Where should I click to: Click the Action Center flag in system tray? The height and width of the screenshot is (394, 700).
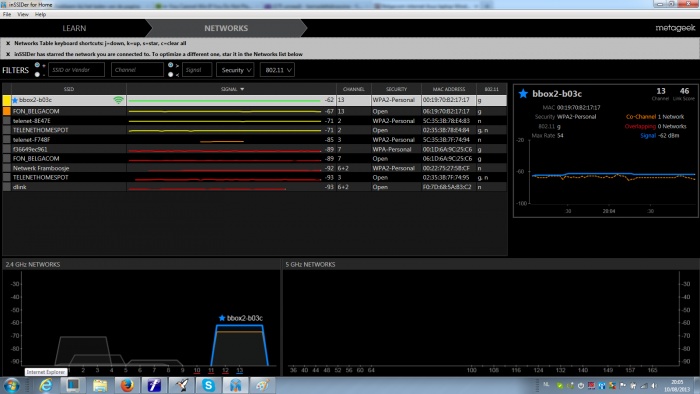(623, 386)
